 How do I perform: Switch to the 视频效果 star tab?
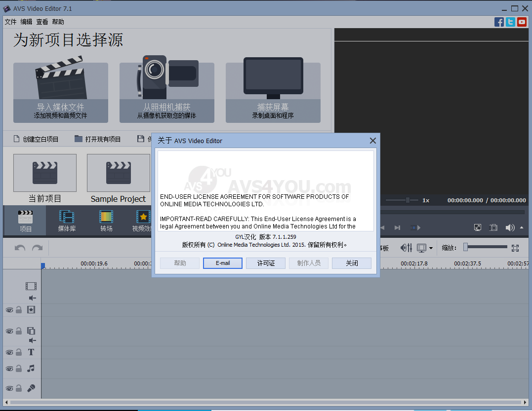coord(142,221)
